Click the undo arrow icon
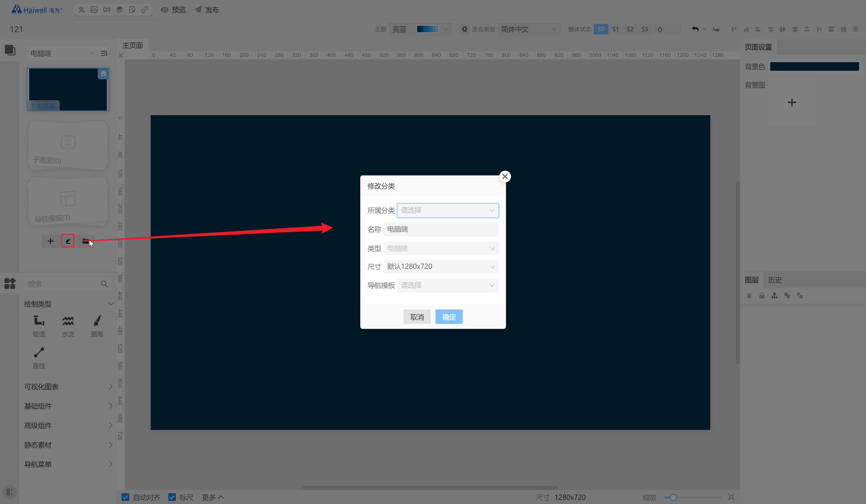Image resolution: width=866 pixels, height=504 pixels. point(695,29)
